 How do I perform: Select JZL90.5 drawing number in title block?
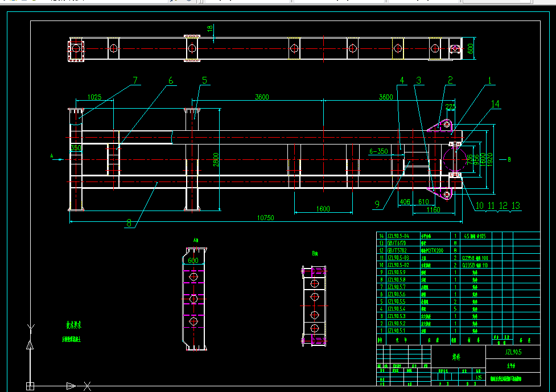tap(513, 352)
